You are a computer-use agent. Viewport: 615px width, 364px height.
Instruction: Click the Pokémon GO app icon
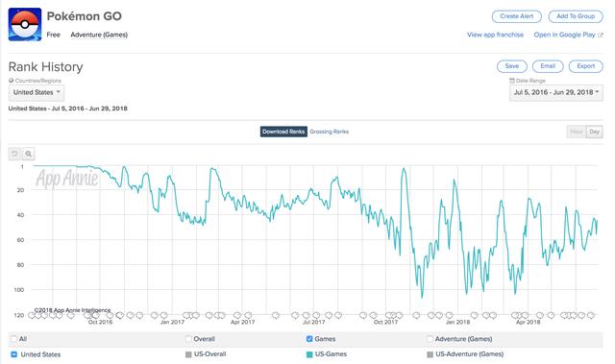[25, 24]
